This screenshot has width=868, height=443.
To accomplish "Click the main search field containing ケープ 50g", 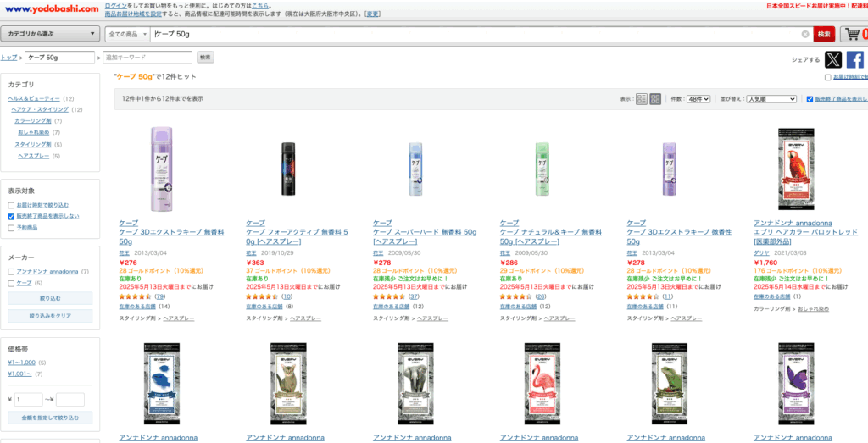I will click(x=476, y=34).
